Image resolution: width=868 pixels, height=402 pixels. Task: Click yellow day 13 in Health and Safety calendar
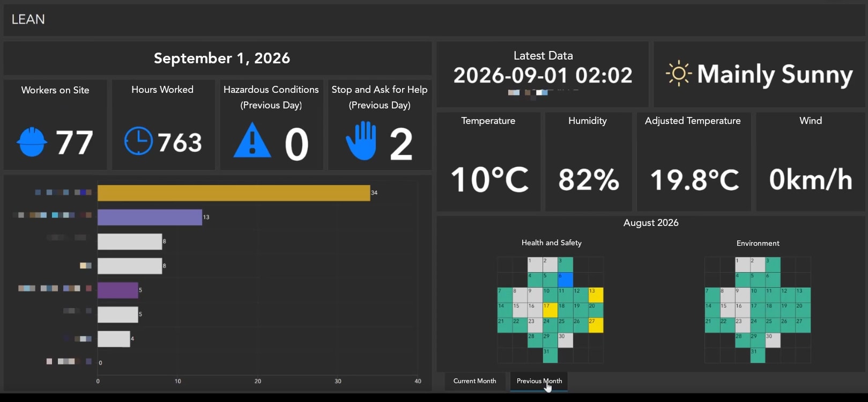(596, 295)
